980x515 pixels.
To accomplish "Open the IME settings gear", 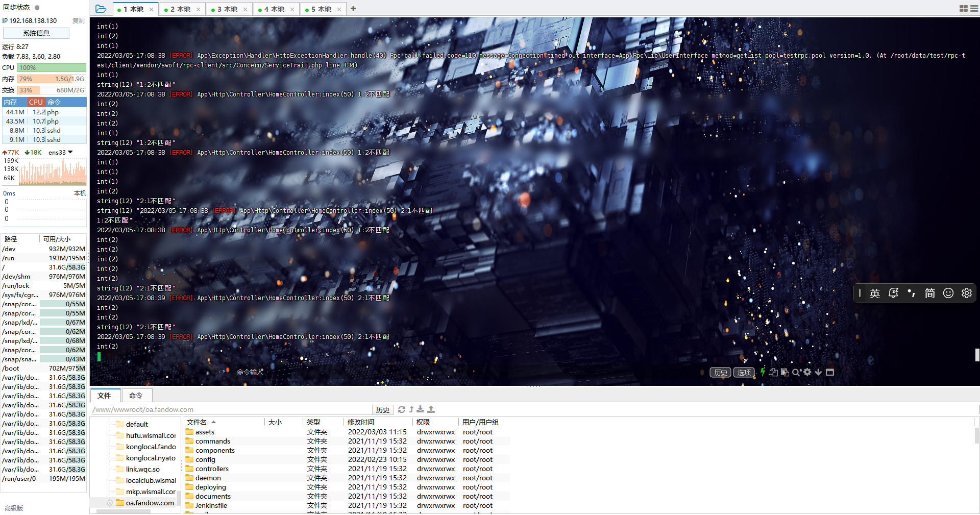I will pyautogui.click(x=967, y=293).
